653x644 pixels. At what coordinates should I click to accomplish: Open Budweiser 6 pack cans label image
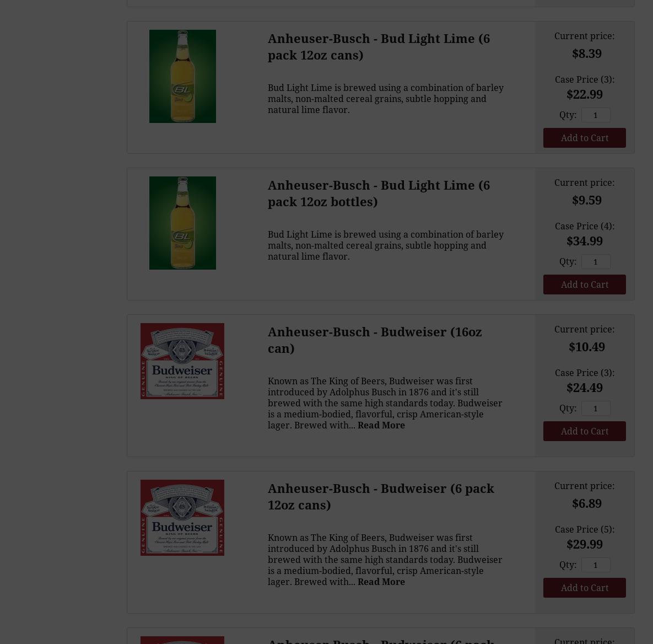coord(182,518)
